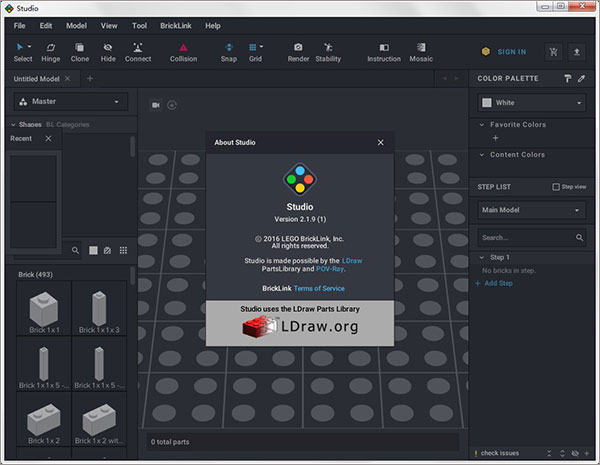Toggle the Collision tool
Image resolution: width=600 pixels, height=465 pixels.
tap(183, 52)
